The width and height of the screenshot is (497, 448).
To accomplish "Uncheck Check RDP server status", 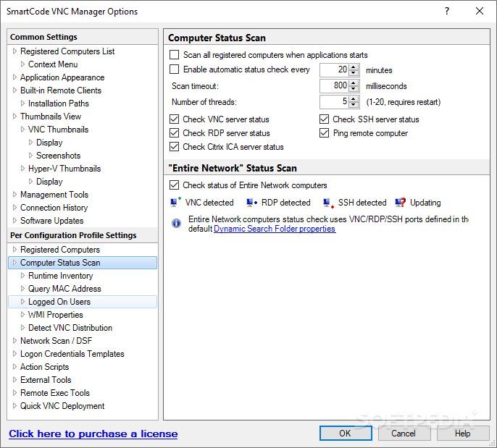I will click(x=174, y=132).
